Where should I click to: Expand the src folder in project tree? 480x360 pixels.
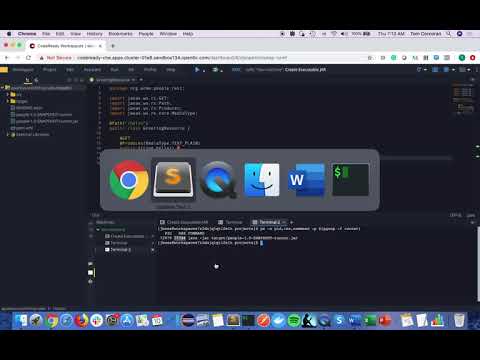point(8,95)
